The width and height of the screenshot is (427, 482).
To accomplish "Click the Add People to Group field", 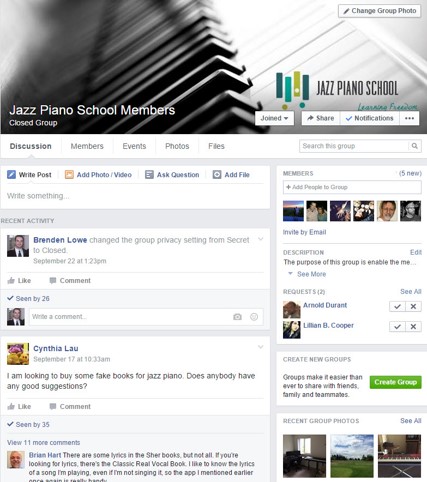I will click(352, 187).
